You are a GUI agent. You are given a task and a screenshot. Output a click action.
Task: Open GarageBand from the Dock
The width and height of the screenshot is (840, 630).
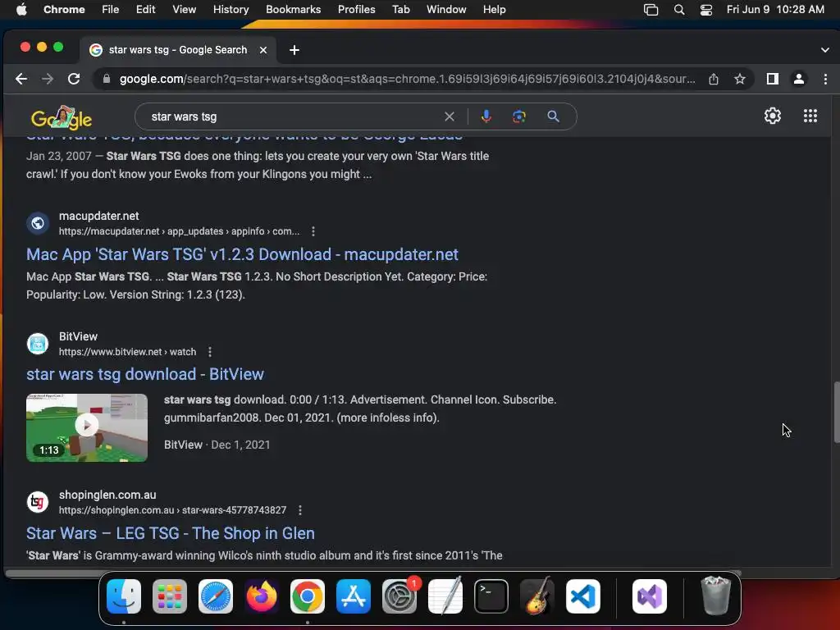tap(537, 596)
